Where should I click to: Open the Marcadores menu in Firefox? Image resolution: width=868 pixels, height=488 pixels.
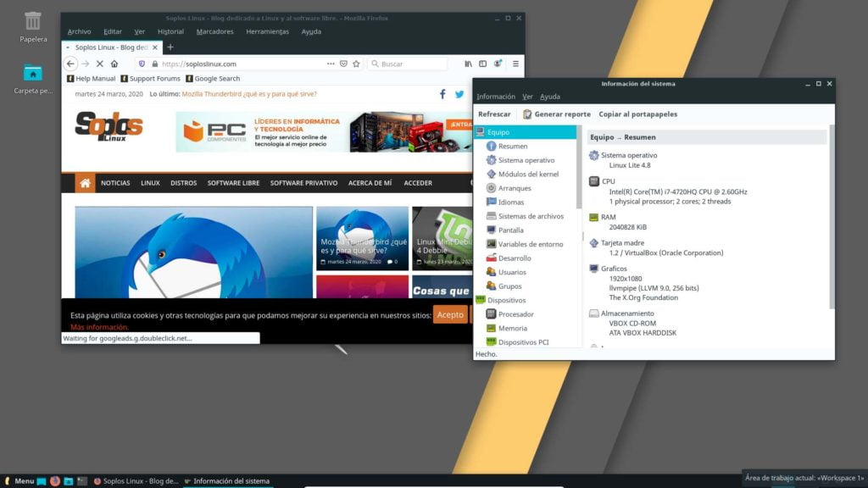coord(214,31)
